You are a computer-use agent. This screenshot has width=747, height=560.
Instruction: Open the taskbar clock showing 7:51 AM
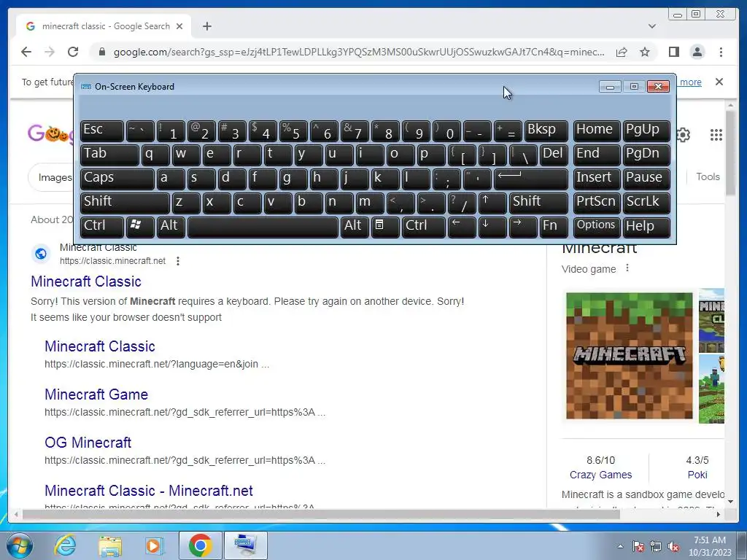pos(710,546)
